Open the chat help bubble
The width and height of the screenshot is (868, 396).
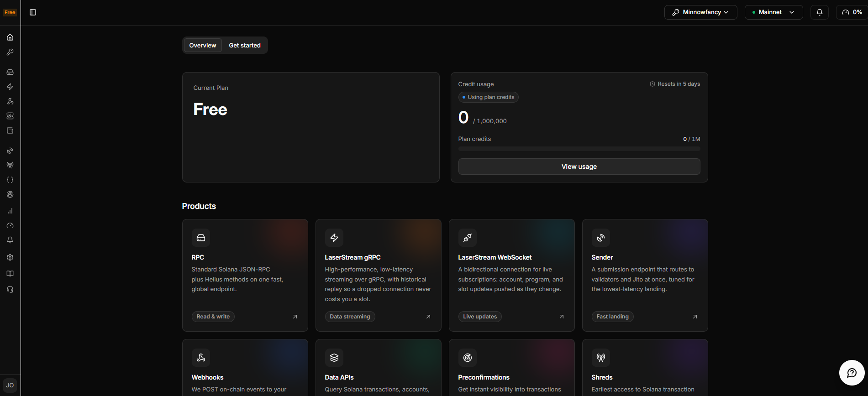852,373
